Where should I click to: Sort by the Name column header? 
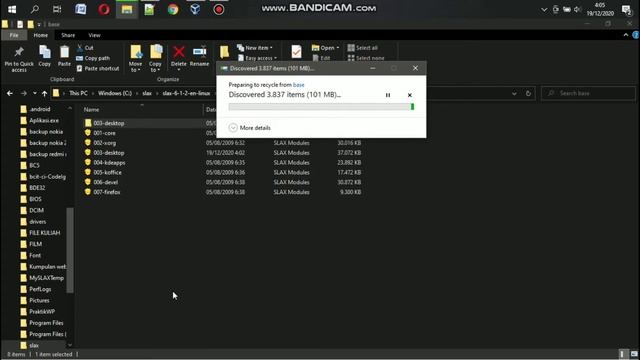(x=91, y=109)
